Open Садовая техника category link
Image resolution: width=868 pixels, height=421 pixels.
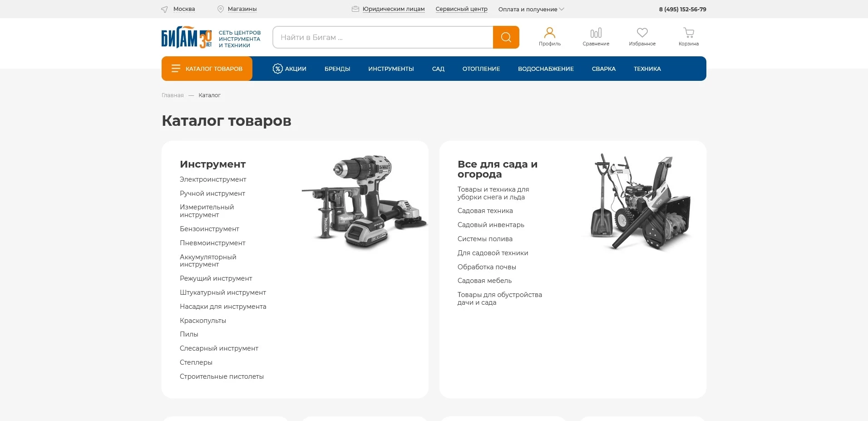485,211
